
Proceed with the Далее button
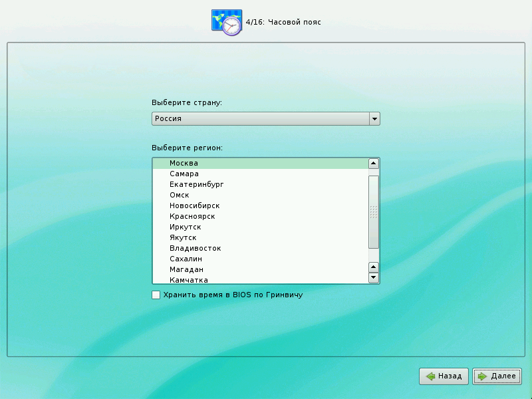[497, 376]
